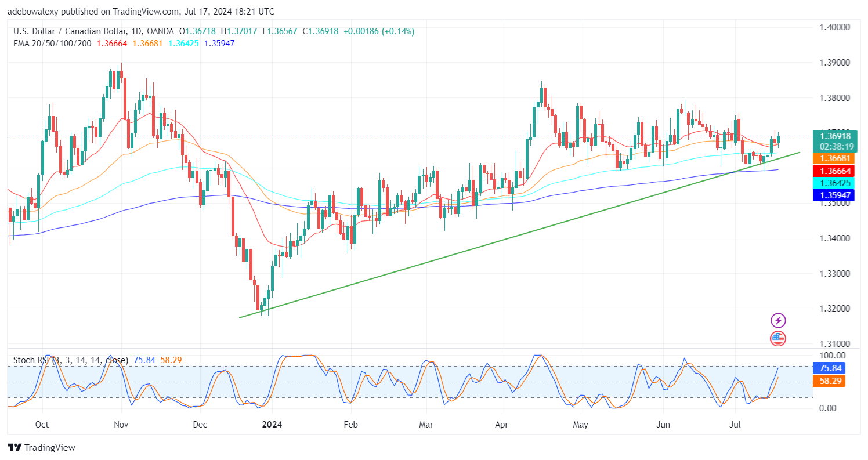This screenshot has height=460, width=868.
Task: Click the Stoch RSI orange value tag 58.29
Action: point(829,381)
